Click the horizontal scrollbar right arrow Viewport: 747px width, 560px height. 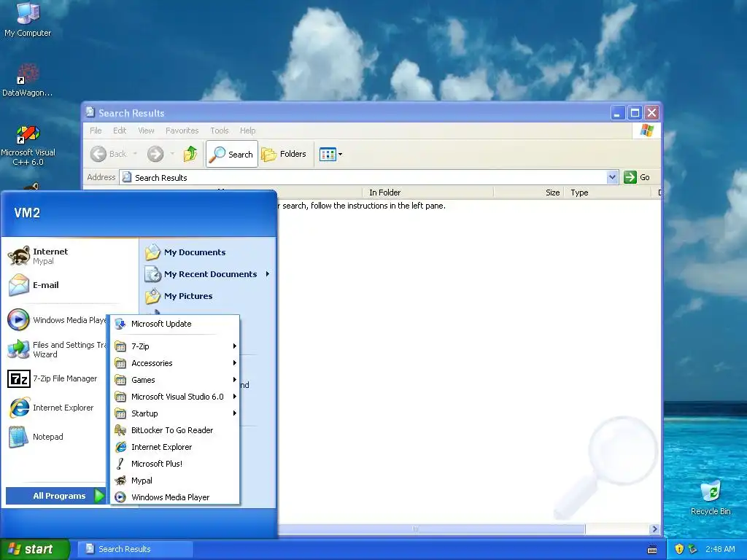tap(654, 529)
